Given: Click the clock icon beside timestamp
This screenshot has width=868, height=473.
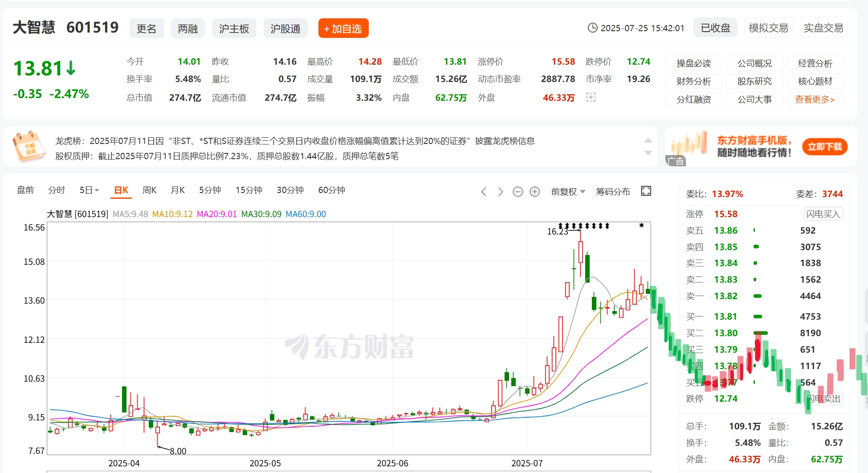Looking at the screenshot, I should point(592,28).
